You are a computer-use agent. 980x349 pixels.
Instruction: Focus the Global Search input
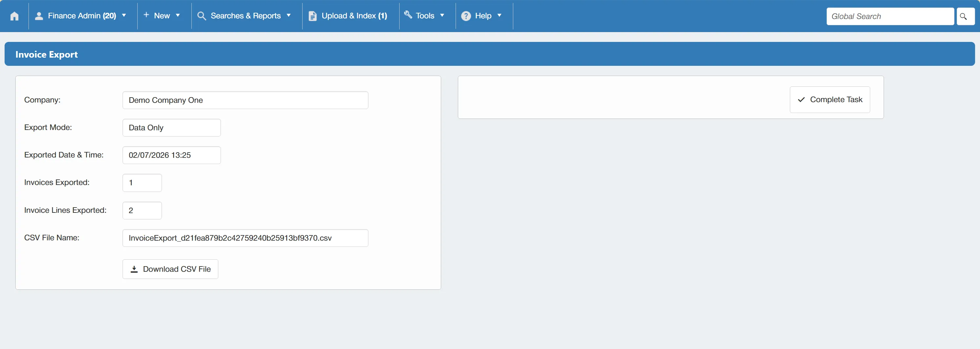pyautogui.click(x=890, y=16)
